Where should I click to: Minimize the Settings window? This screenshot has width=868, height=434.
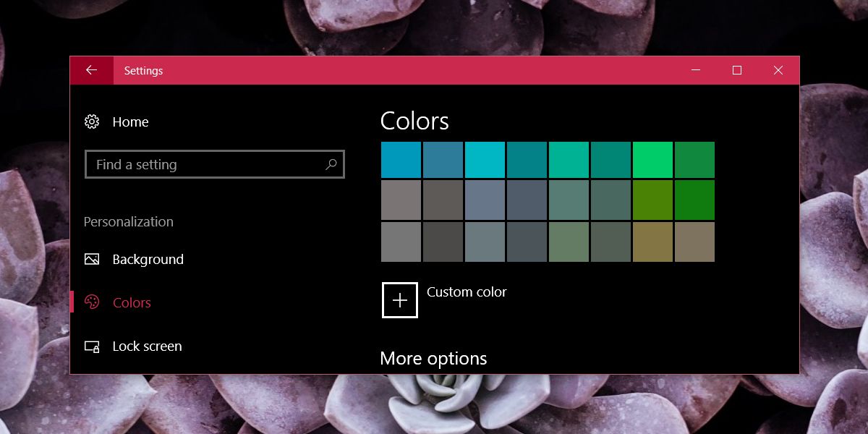[x=696, y=70]
